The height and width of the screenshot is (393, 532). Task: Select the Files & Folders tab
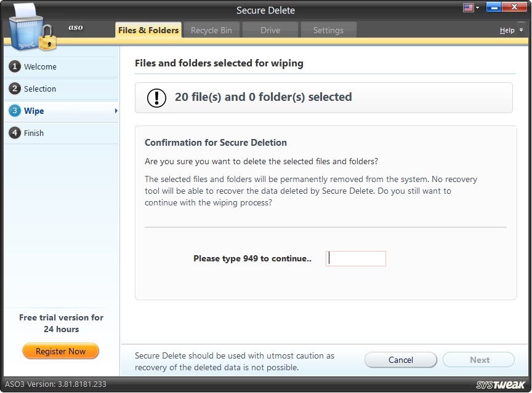[148, 29]
